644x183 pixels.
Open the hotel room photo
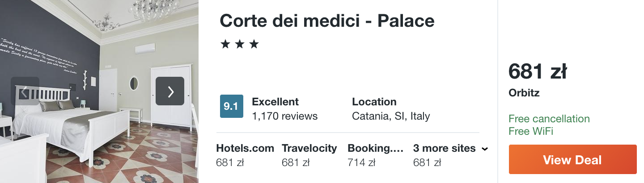[99, 91]
